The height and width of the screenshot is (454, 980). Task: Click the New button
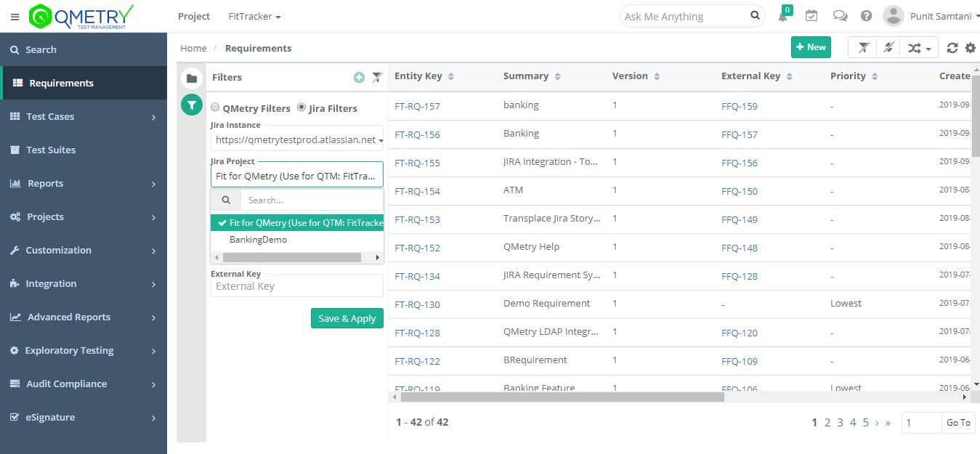tap(811, 47)
